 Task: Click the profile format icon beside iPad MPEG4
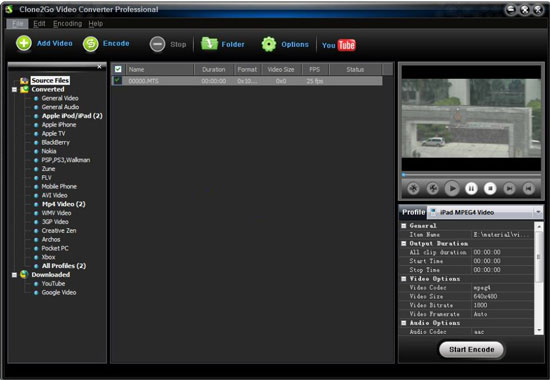434,212
